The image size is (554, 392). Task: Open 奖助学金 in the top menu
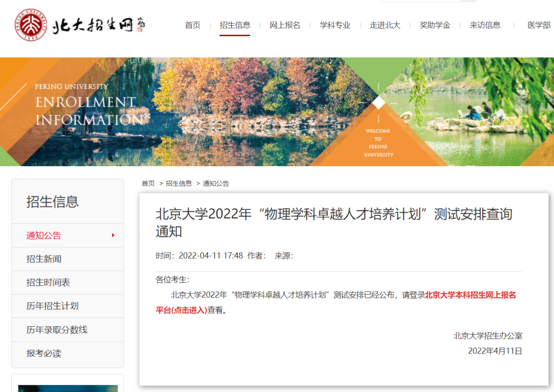click(x=435, y=25)
